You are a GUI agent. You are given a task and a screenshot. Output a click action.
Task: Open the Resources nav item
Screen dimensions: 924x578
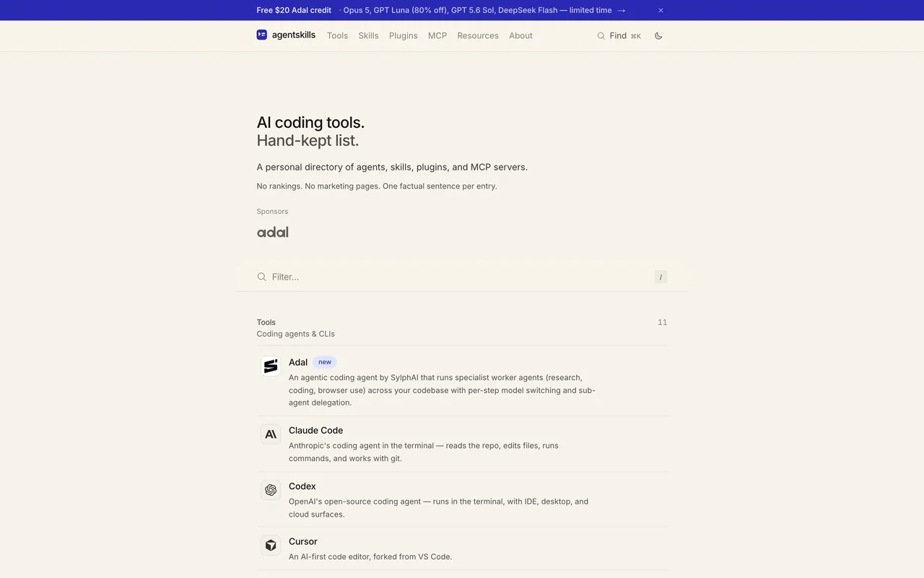pyautogui.click(x=478, y=35)
